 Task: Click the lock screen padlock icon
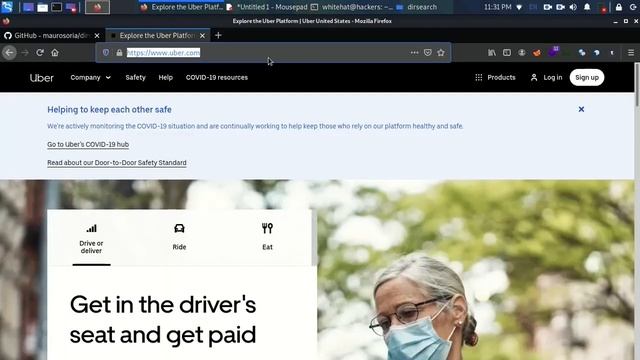pos(619,7)
